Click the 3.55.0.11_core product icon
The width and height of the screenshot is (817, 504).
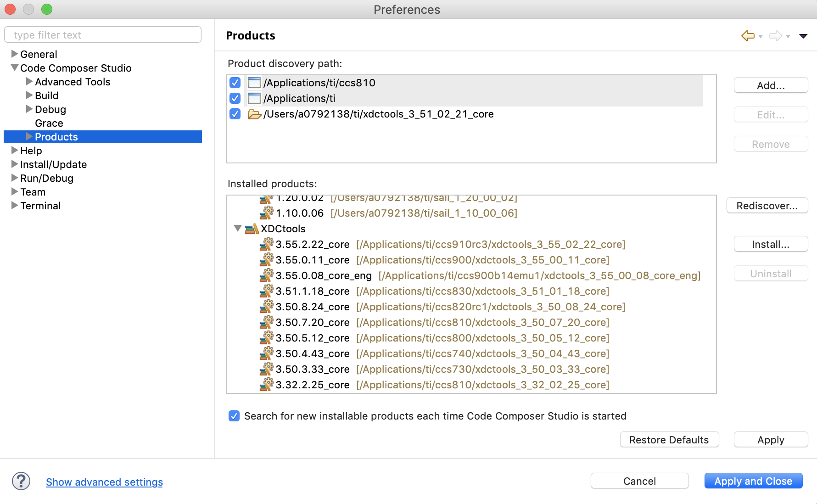click(266, 260)
